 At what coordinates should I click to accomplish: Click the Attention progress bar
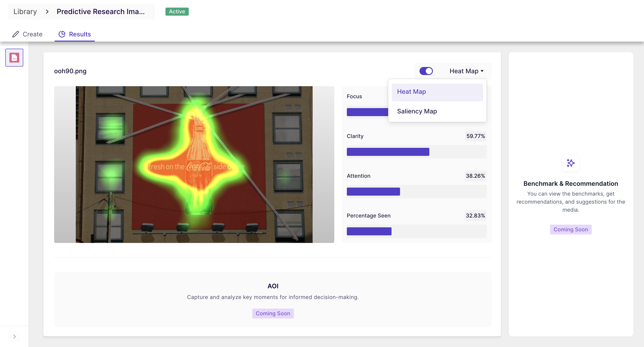pyautogui.click(x=416, y=191)
